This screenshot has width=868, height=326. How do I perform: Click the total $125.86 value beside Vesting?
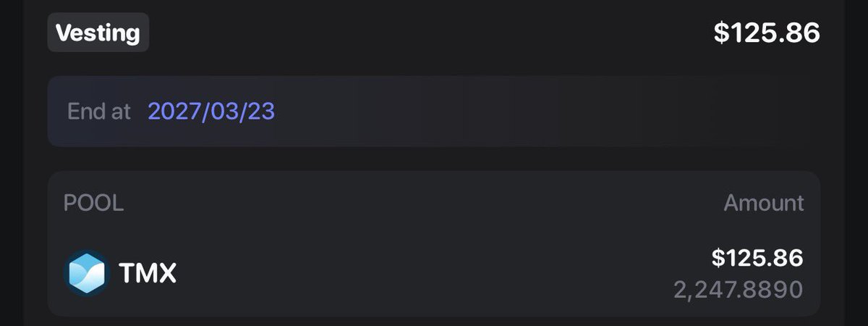tap(767, 33)
